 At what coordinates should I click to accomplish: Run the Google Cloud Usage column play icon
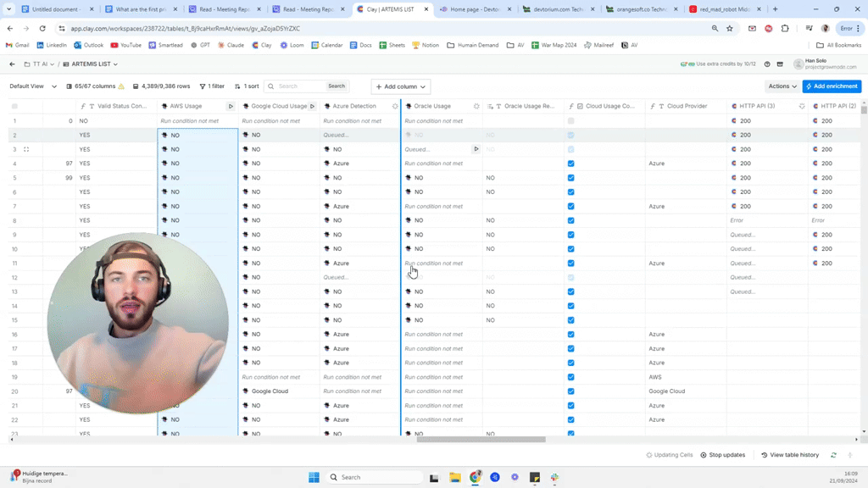tap(312, 107)
